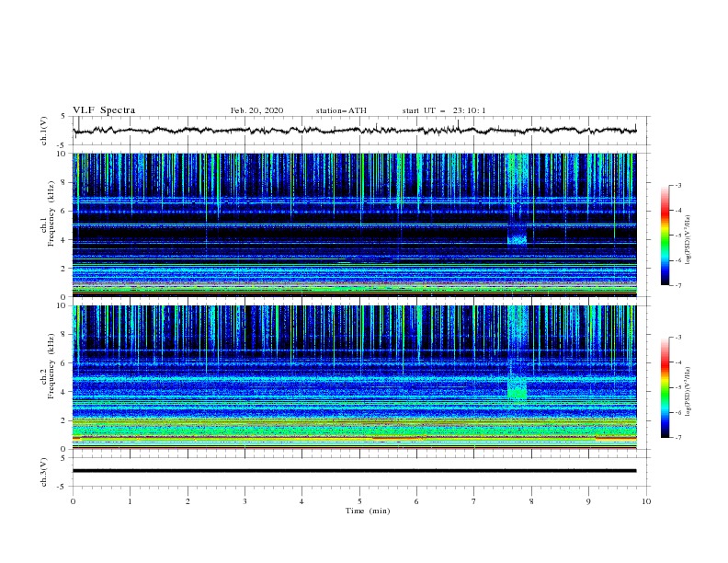Click time axis tick label '5'

(x=359, y=501)
